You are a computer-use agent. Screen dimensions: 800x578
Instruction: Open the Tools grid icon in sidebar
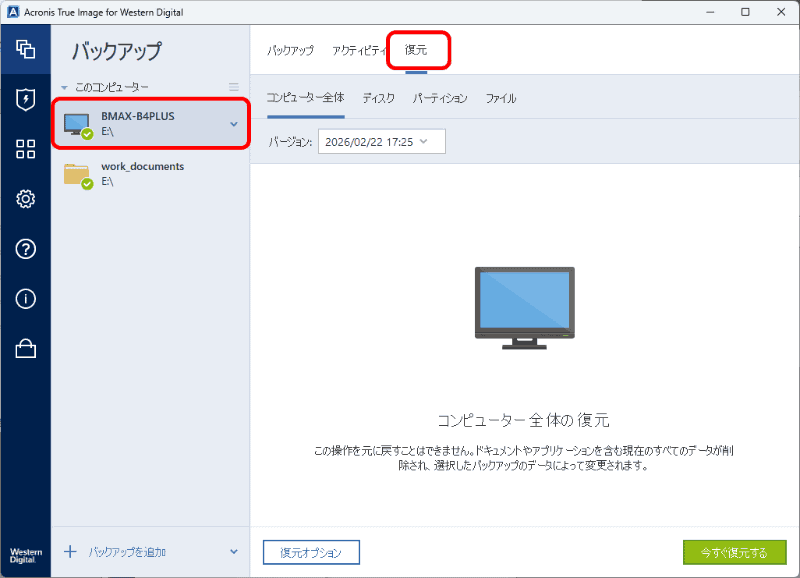[25, 148]
